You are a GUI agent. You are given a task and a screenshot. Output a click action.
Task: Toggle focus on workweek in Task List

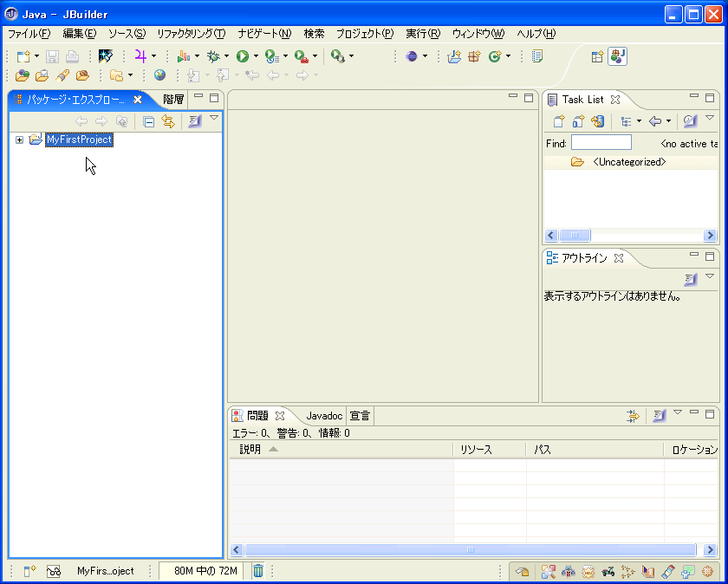click(x=691, y=121)
